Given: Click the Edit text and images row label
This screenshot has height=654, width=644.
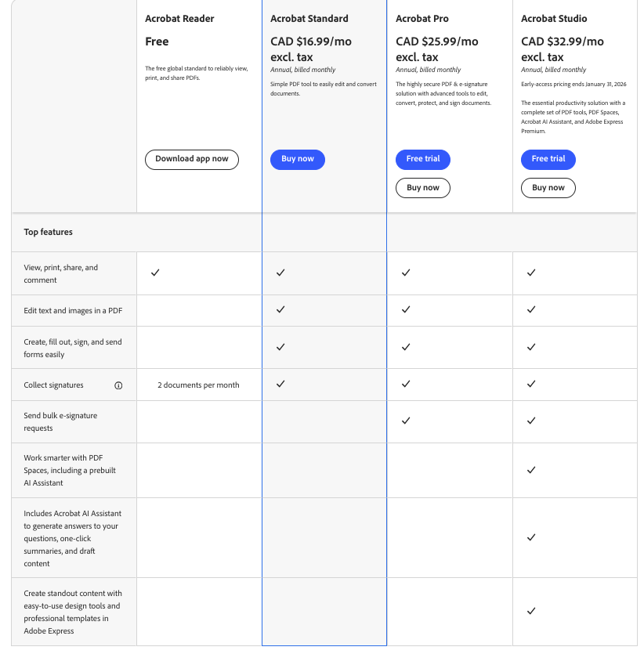Looking at the screenshot, I should pyautogui.click(x=74, y=310).
